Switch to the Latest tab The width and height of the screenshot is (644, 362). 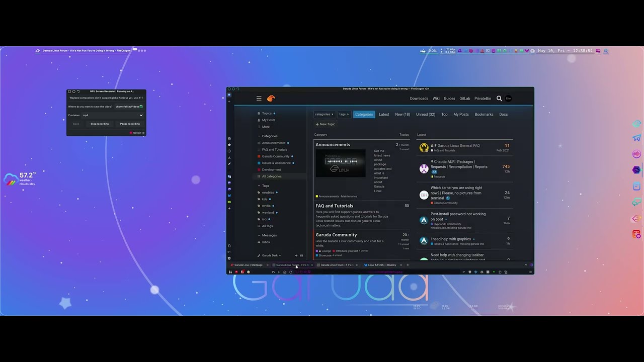click(x=384, y=114)
